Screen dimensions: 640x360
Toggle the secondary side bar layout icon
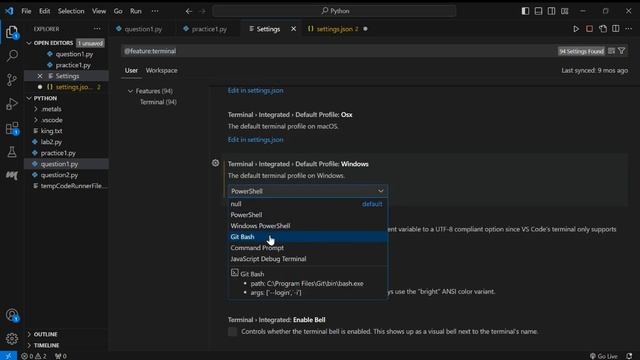[x=551, y=11]
